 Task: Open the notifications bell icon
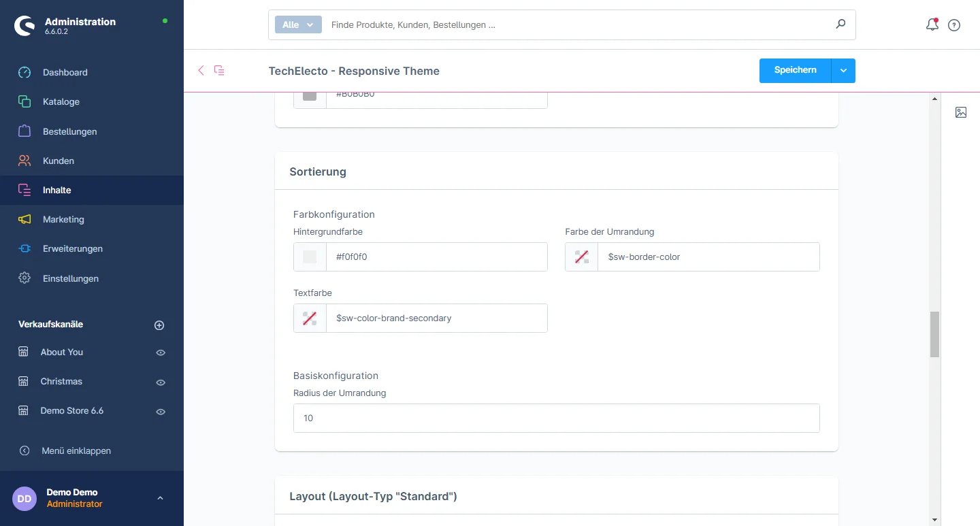932,25
